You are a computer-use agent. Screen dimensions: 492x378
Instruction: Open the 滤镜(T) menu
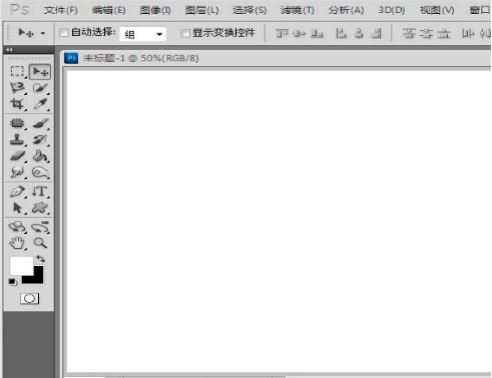coord(297,10)
